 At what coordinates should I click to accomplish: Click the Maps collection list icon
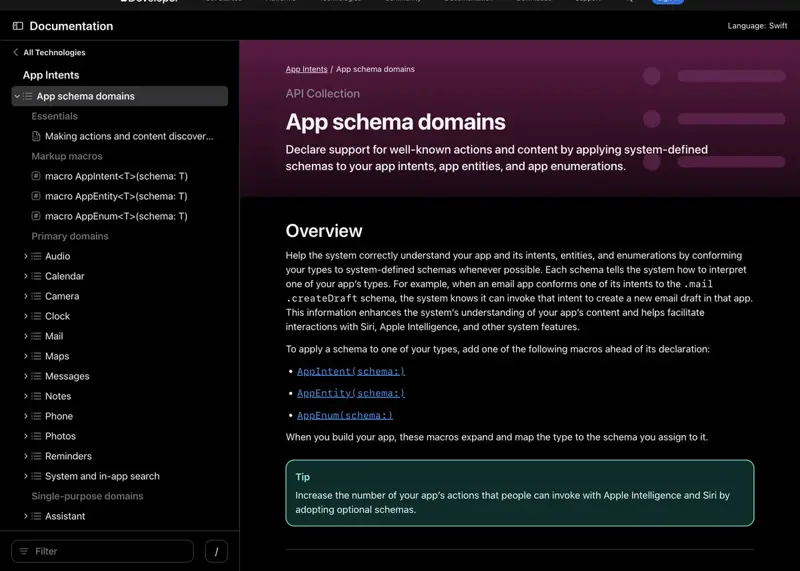point(36,356)
